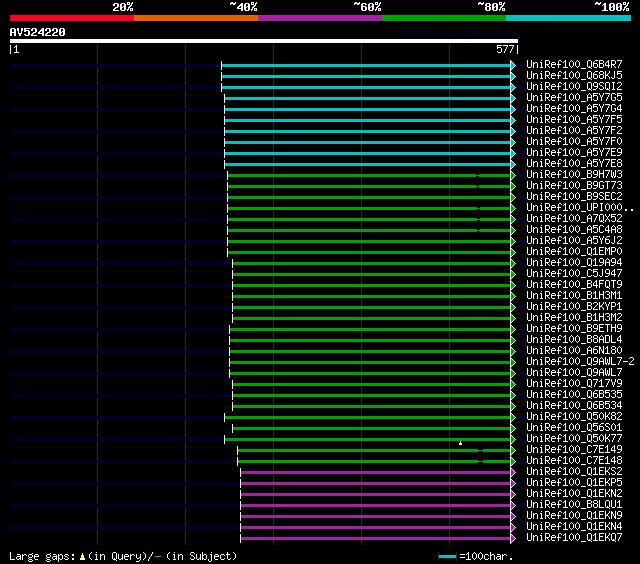Choose the UniRef100_B9ETH9 label
Image resolution: width=640 pixels, height=564 pixels.
tap(574, 329)
